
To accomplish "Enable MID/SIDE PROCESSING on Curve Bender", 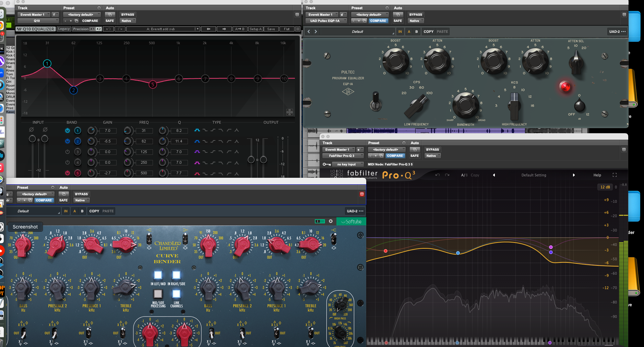I will pyautogui.click(x=158, y=294).
